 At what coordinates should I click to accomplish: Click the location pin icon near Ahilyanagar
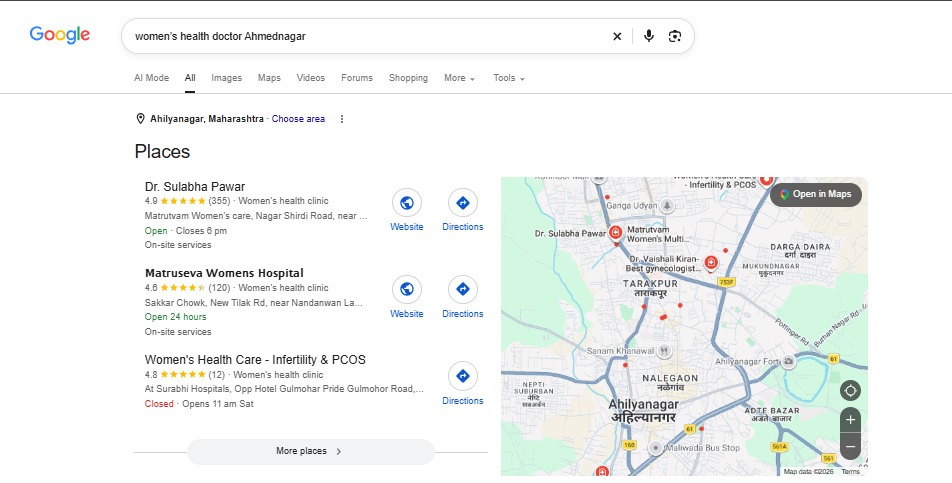pos(140,119)
